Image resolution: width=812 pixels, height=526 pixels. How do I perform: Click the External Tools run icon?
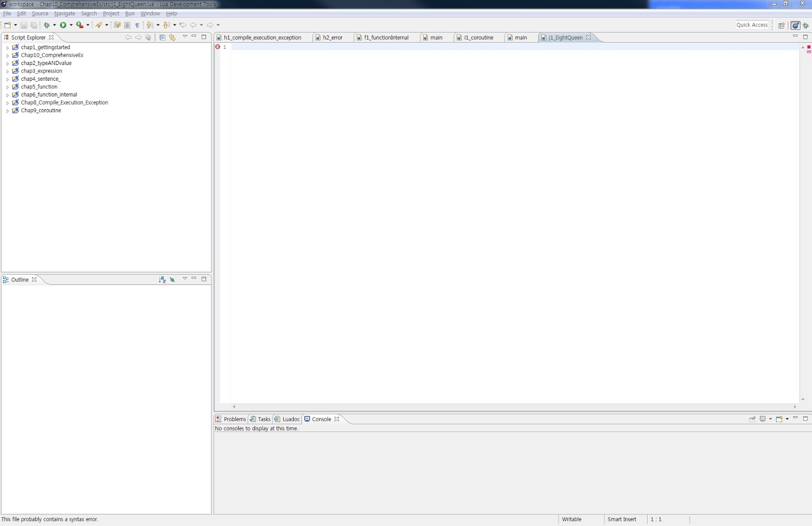pyautogui.click(x=80, y=25)
